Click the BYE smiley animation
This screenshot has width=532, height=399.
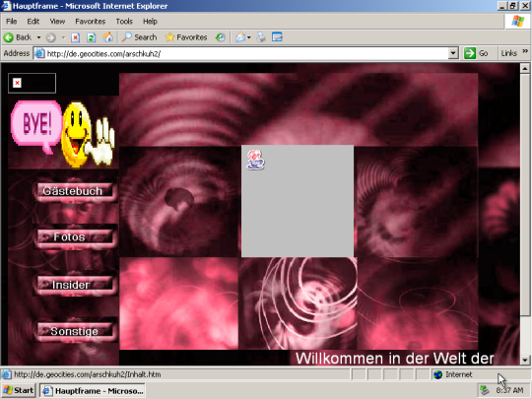(x=63, y=134)
